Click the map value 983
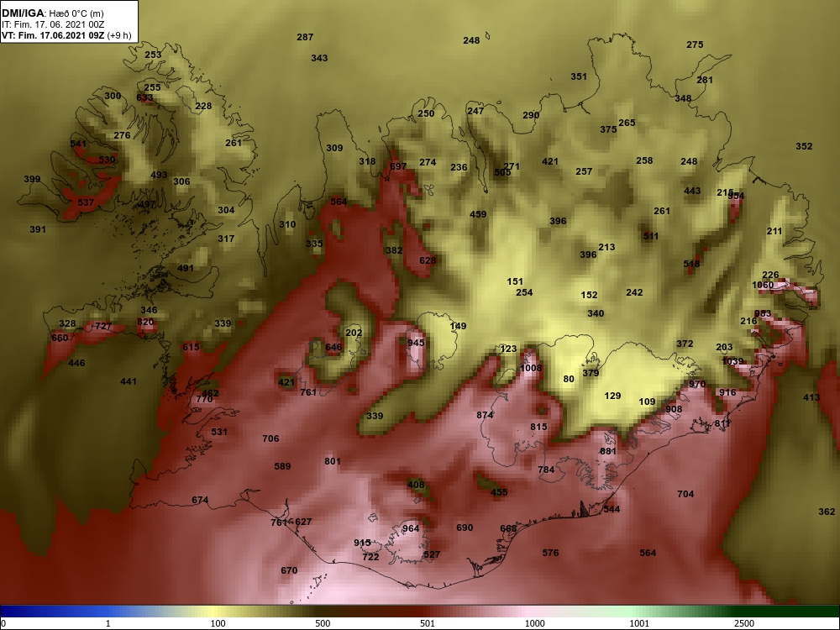The image size is (840, 630). pyautogui.click(x=763, y=314)
